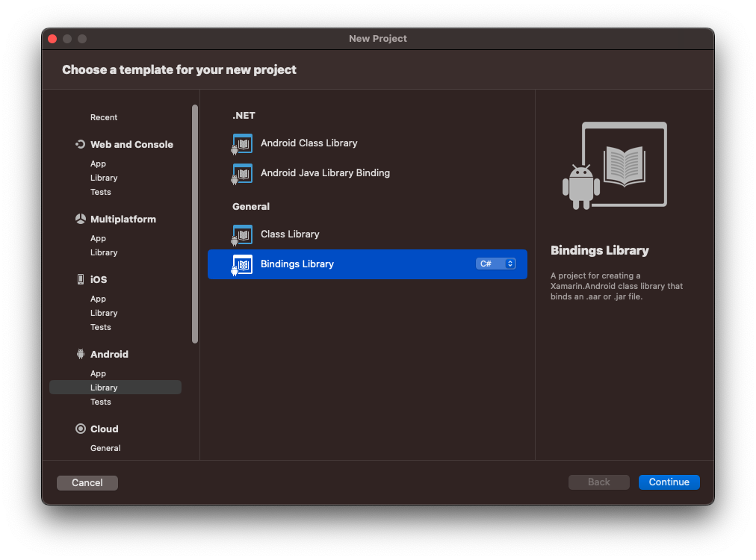Open the C# language dropdown

pyautogui.click(x=495, y=264)
